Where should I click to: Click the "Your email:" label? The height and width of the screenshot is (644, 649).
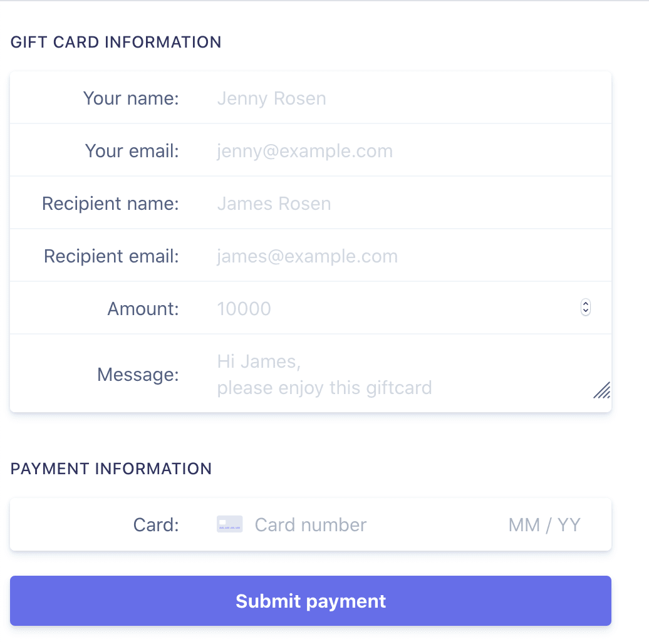click(132, 151)
